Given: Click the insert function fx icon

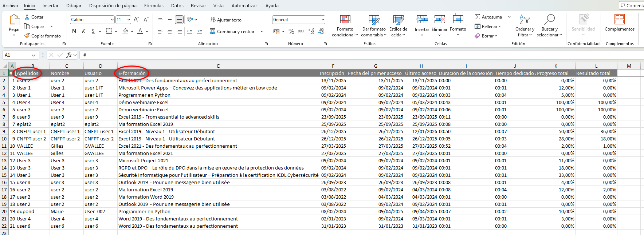Looking at the screenshot, I should point(69,55).
